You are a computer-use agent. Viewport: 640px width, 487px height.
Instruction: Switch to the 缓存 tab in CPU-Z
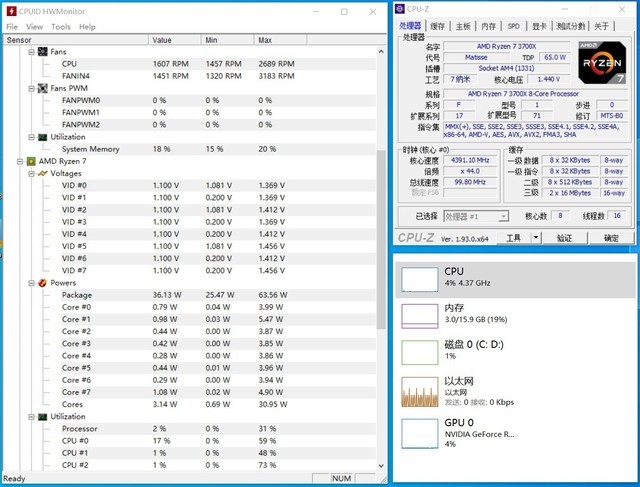(438, 26)
